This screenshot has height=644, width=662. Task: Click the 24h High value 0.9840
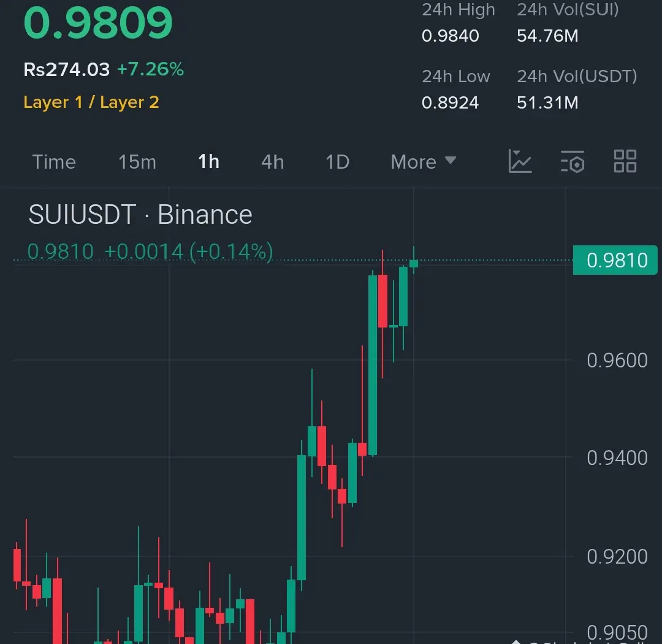tap(450, 36)
